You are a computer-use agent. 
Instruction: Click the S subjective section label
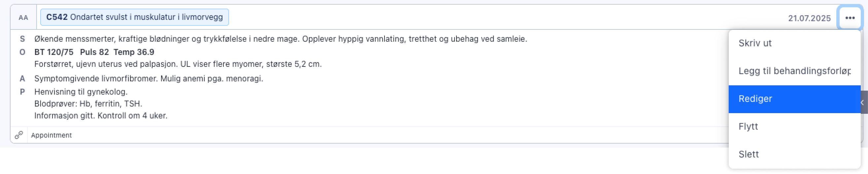(22, 39)
